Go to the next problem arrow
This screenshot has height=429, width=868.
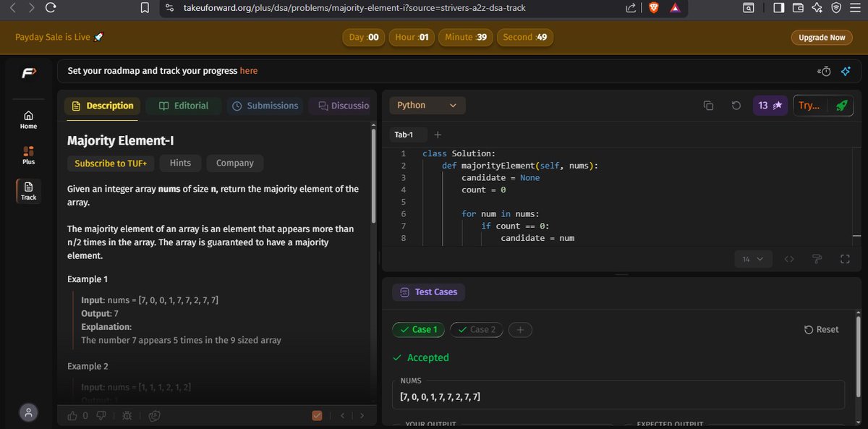(362, 415)
